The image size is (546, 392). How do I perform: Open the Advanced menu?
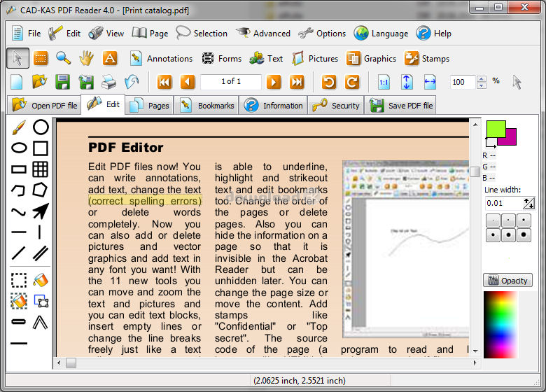[x=263, y=34]
